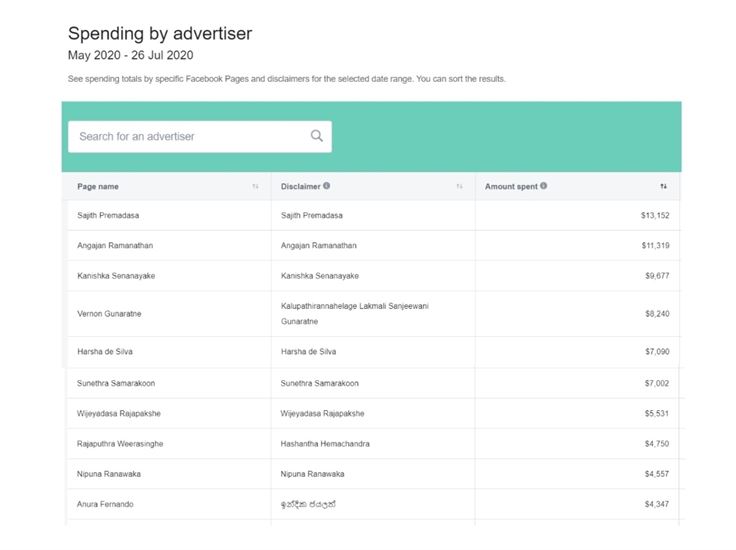The height and width of the screenshot is (550, 736).
Task: Click the Page name column header
Action: pos(98,186)
